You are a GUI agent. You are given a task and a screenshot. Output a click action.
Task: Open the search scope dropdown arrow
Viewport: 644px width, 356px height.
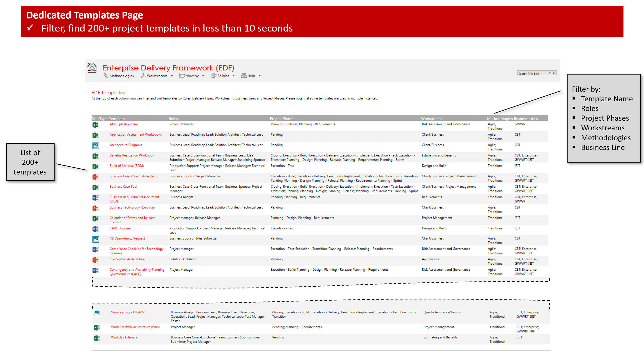tap(549, 73)
